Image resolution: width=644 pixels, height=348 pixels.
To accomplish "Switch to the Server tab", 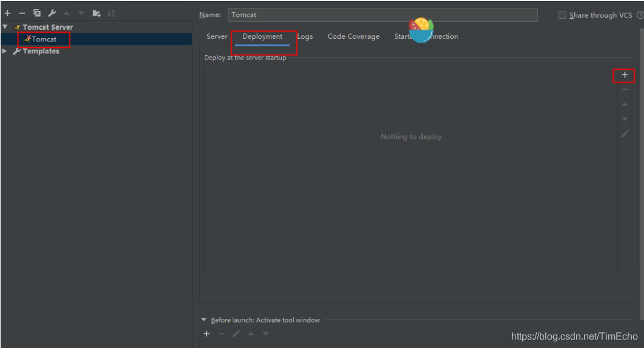I will [x=217, y=36].
